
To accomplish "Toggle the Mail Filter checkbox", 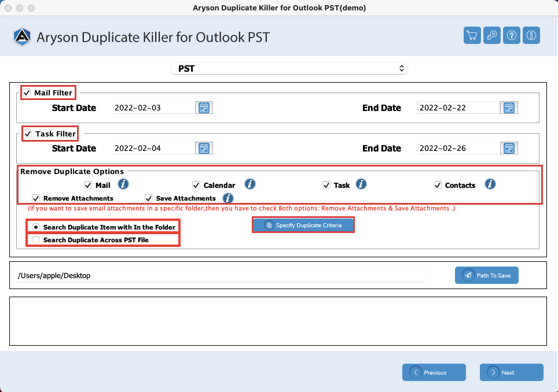I will coord(27,93).
